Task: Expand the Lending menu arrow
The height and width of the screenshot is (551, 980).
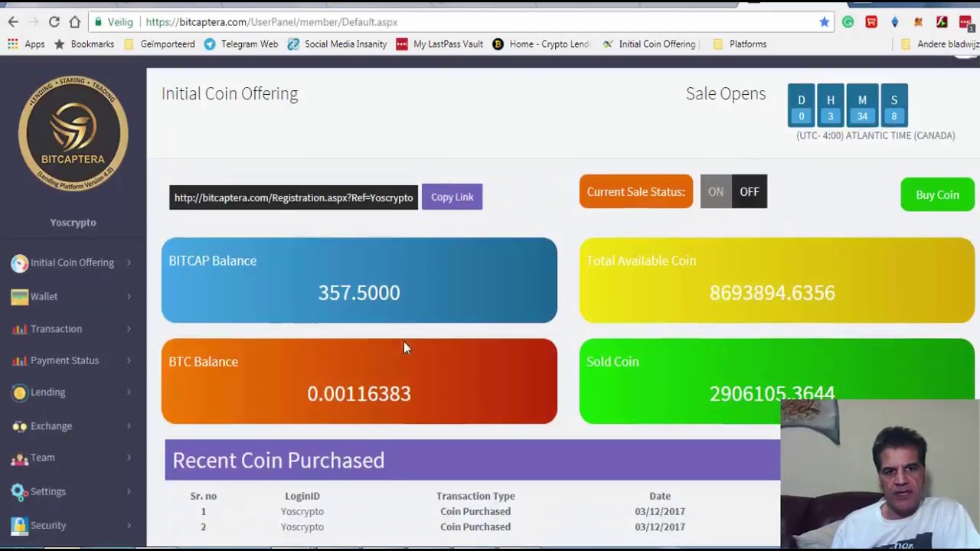Action: tap(129, 393)
